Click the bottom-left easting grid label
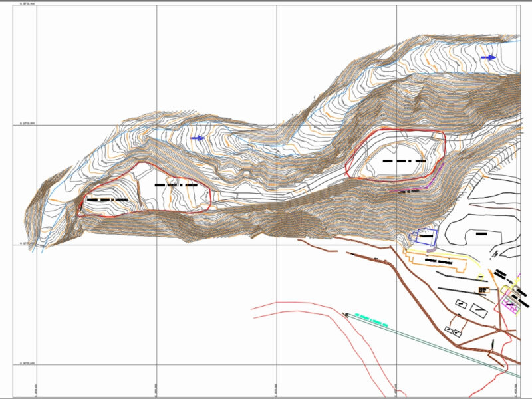 35,388
